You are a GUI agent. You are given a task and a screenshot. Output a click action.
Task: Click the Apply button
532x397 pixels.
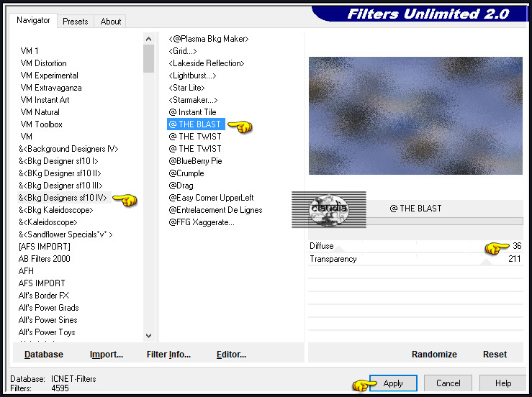[x=393, y=383]
